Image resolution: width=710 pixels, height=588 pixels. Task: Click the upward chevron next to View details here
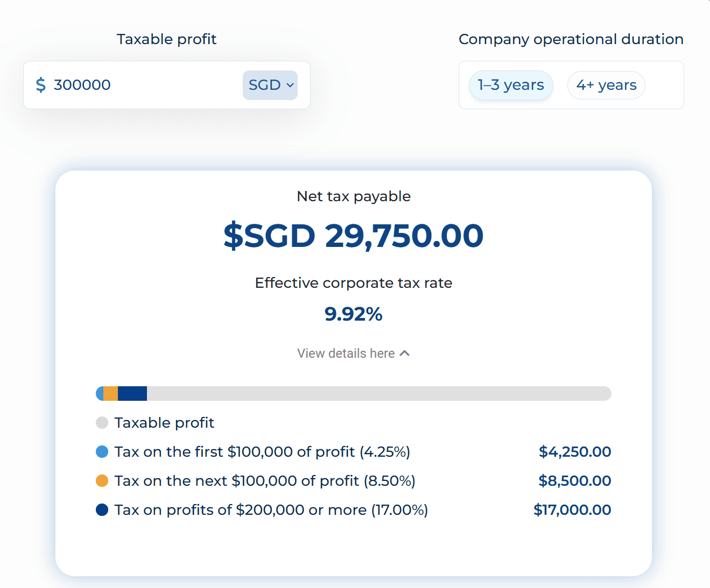(x=404, y=353)
